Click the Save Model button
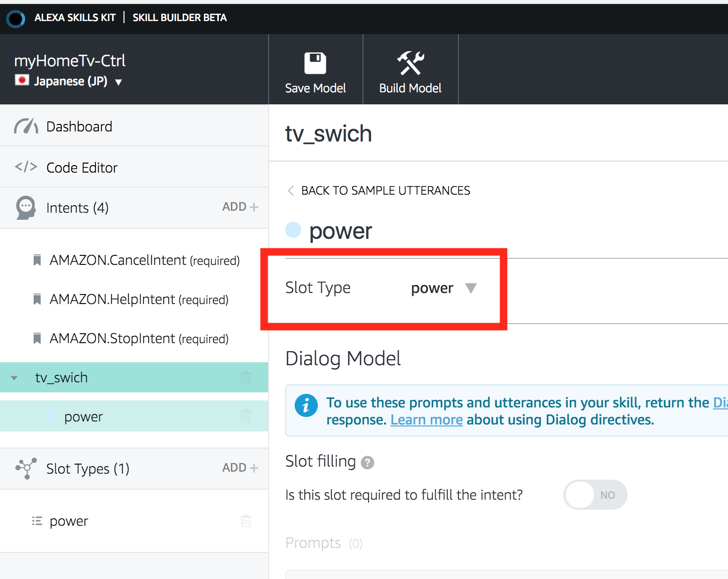The width and height of the screenshot is (728, 579). 316,70
